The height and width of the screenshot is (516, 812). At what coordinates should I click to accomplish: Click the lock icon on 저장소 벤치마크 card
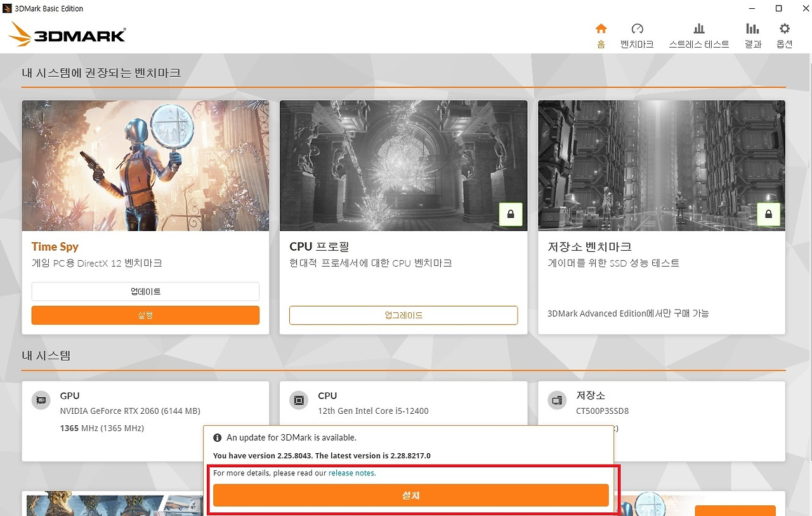click(768, 215)
